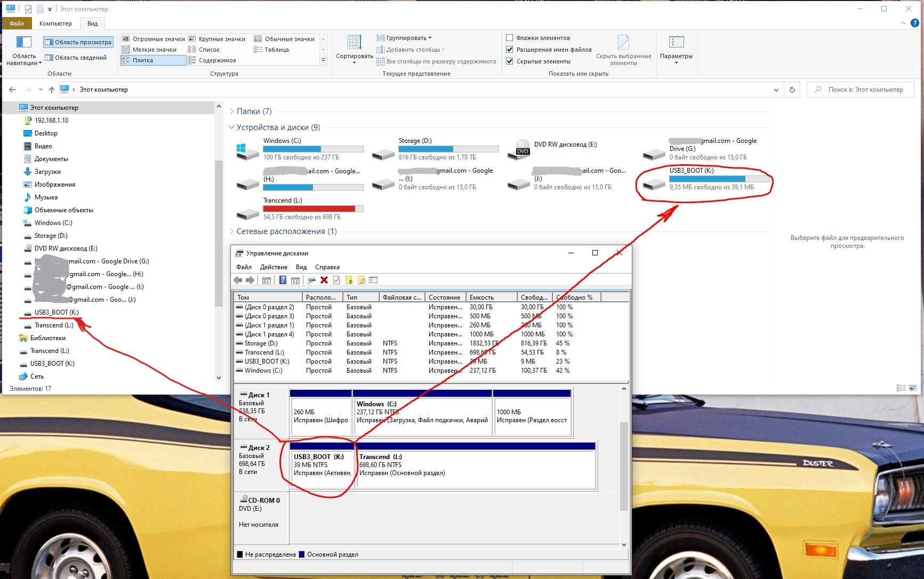Click the search box for This PC
This screenshot has width=924, height=579.
pos(861,90)
